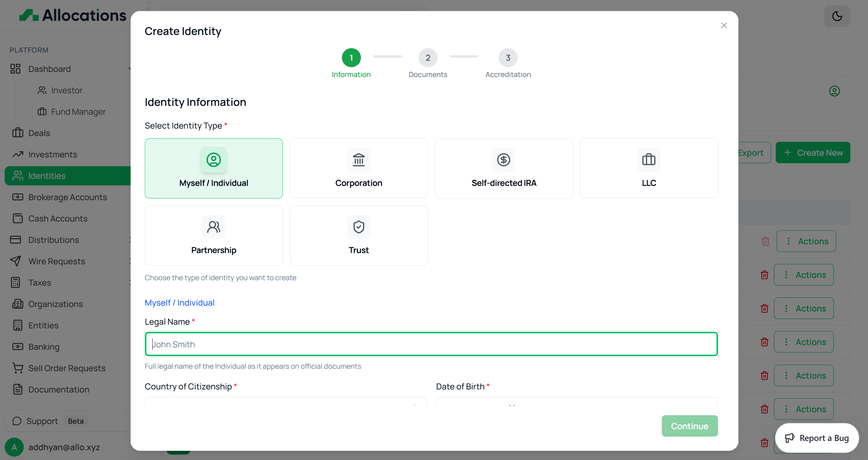Close the Create Identity dialog
This screenshot has height=460, width=868.
tap(724, 25)
